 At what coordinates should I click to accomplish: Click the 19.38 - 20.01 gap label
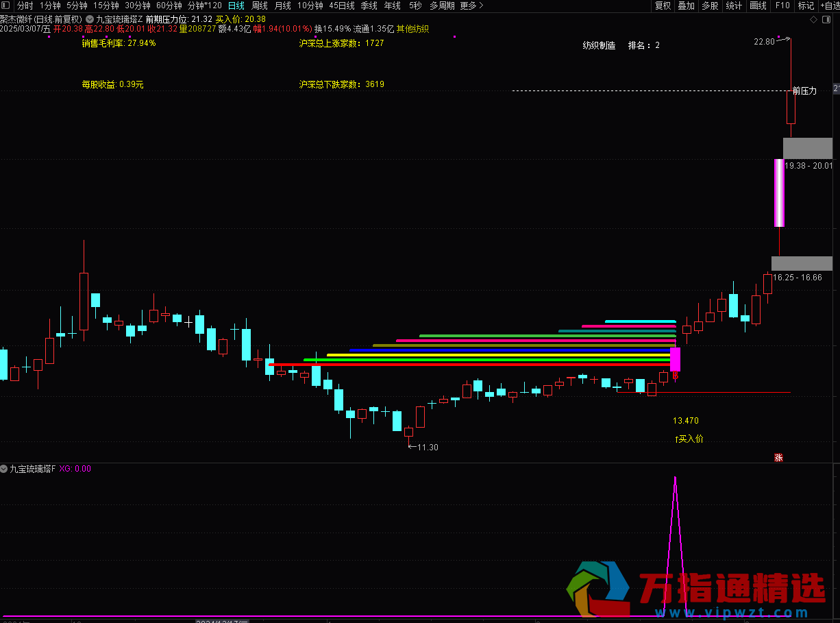(x=809, y=165)
